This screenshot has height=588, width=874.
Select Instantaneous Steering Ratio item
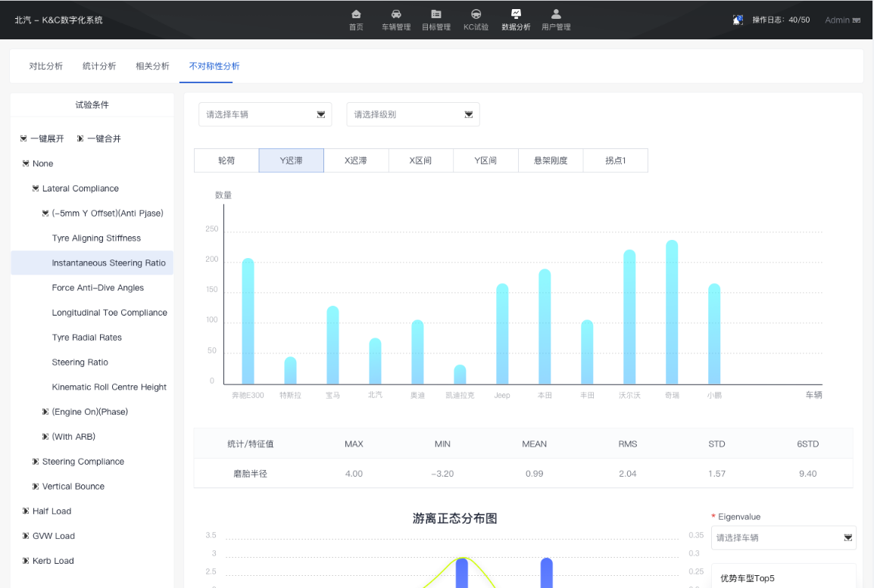[x=92, y=263]
